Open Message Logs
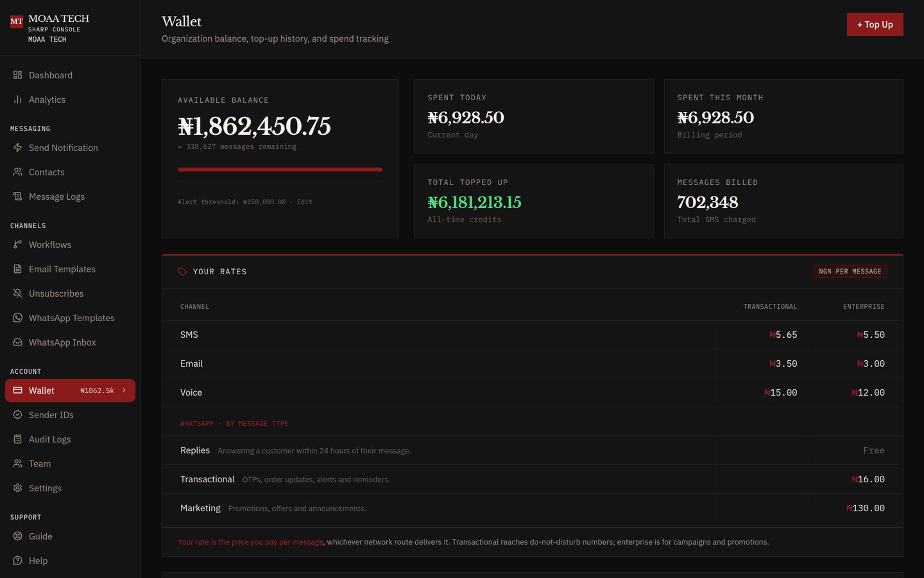Viewport: 924px width, 578px height. [x=70, y=197]
